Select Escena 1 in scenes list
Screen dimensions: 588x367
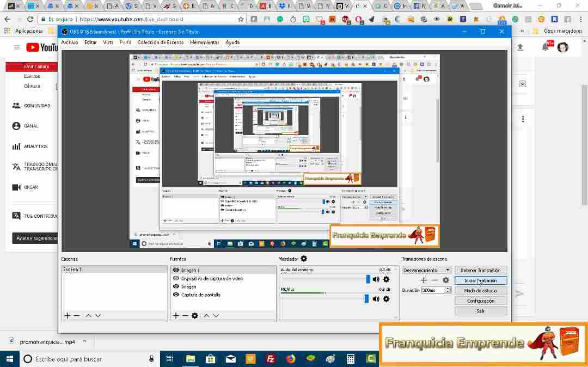(x=114, y=270)
